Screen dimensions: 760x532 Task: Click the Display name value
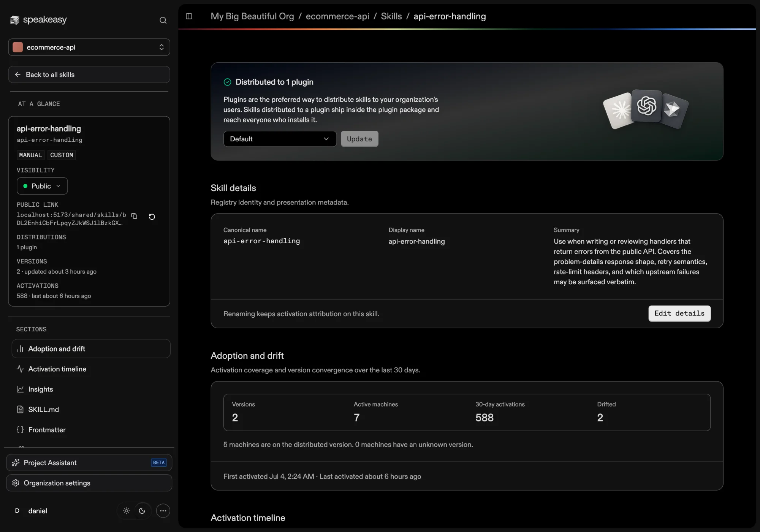416,242
